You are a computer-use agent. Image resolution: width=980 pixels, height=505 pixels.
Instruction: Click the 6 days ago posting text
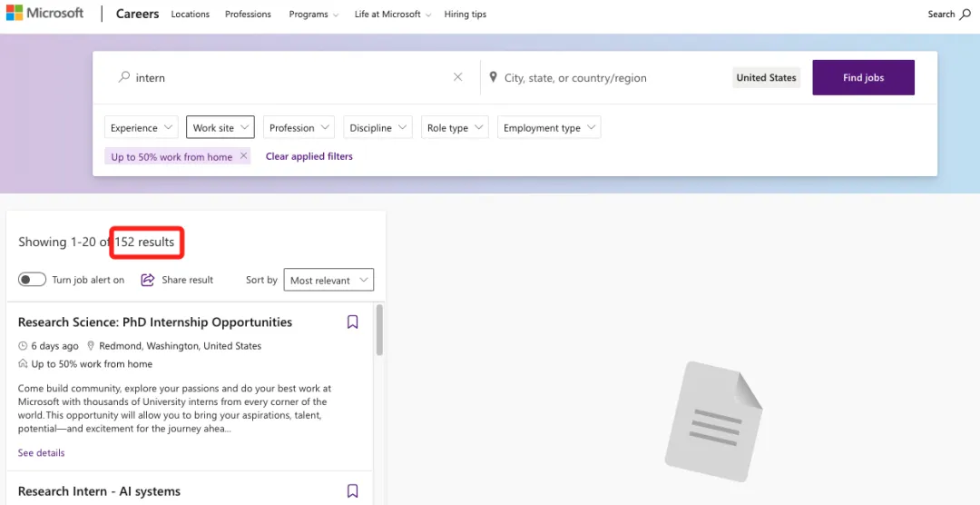tap(55, 345)
